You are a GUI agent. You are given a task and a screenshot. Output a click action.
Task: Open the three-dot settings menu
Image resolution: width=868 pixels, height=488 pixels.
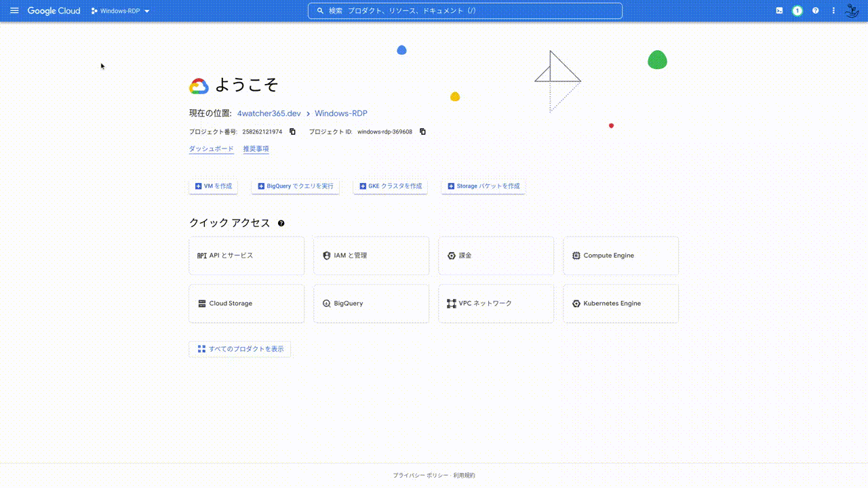[x=833, y=11]
